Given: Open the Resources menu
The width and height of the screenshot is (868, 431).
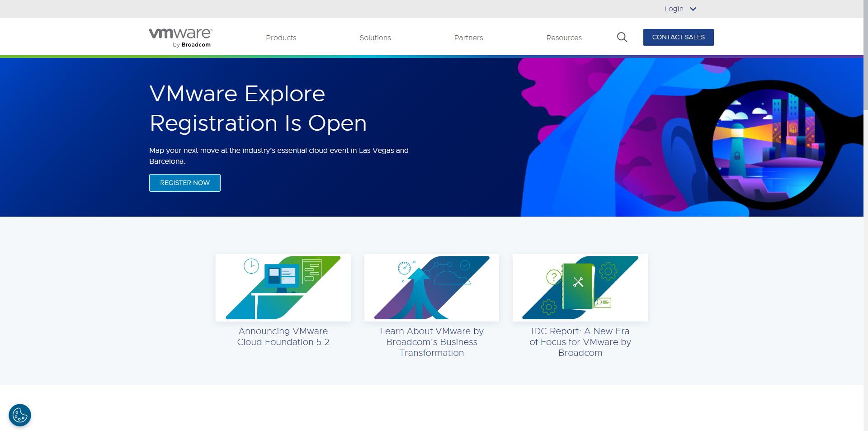Looking at the screenshot, I should pos(564,38).
